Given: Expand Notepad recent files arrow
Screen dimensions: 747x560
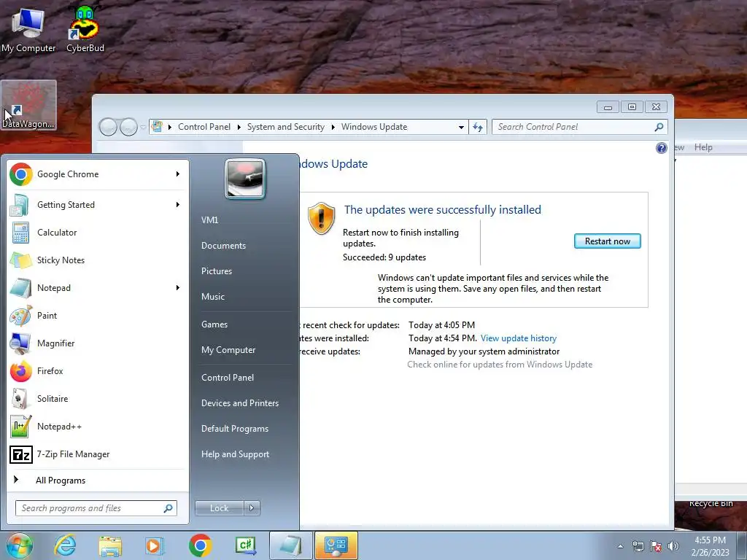Looking at the screenshot, I should (x=178, y=287).
